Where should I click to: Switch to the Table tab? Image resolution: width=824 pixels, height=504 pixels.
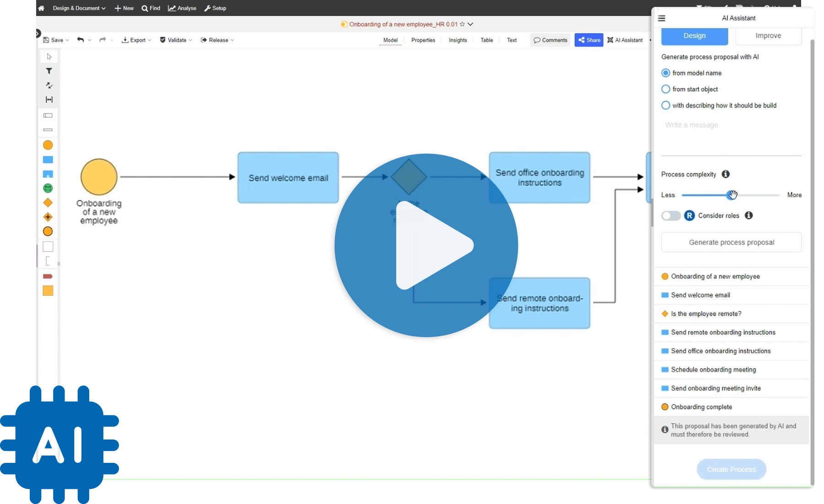tap(487, 40)
